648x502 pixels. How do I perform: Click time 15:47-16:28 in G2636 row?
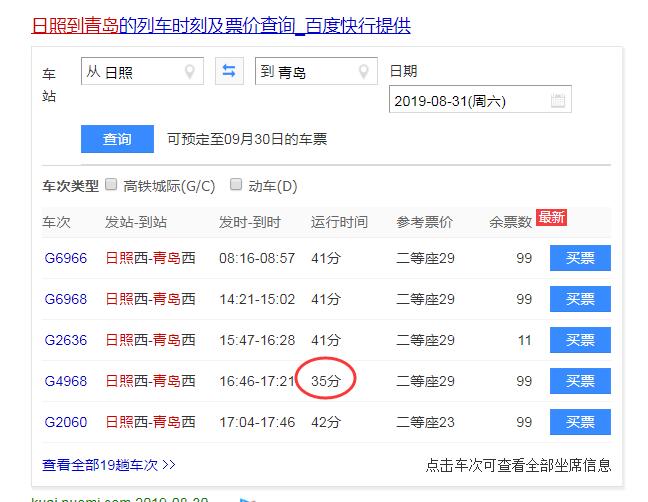257,340
